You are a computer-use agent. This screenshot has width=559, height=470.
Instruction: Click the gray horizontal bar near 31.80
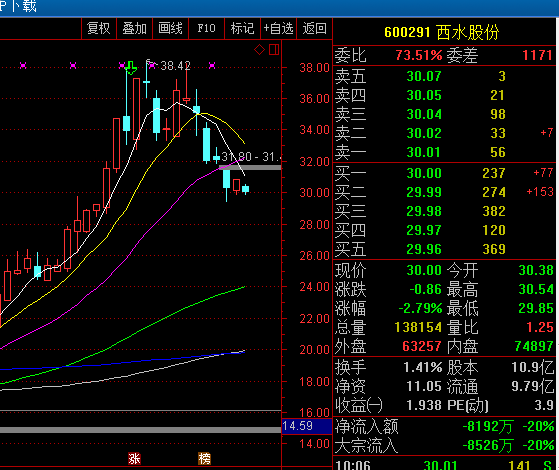point(250,167)
